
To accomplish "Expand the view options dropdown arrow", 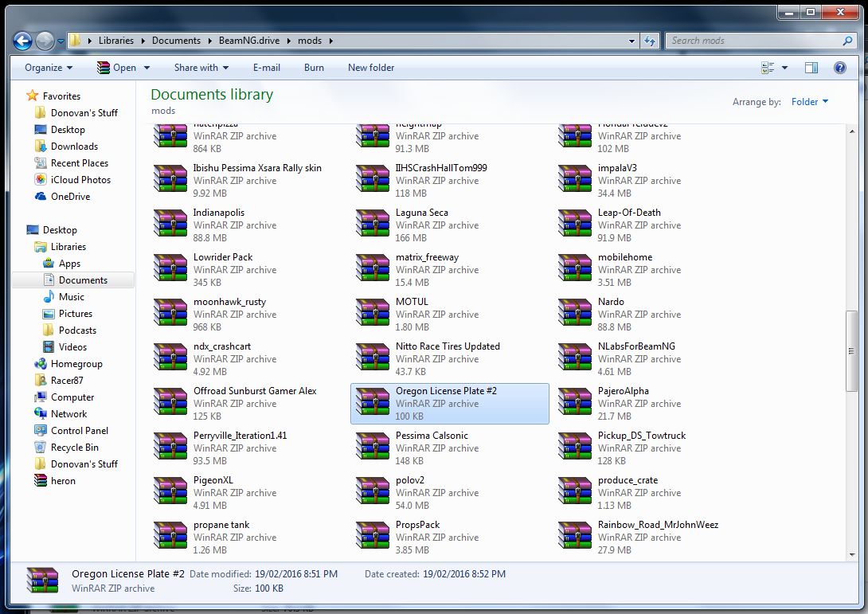I will pyautogui.click(x=784, y=68).
